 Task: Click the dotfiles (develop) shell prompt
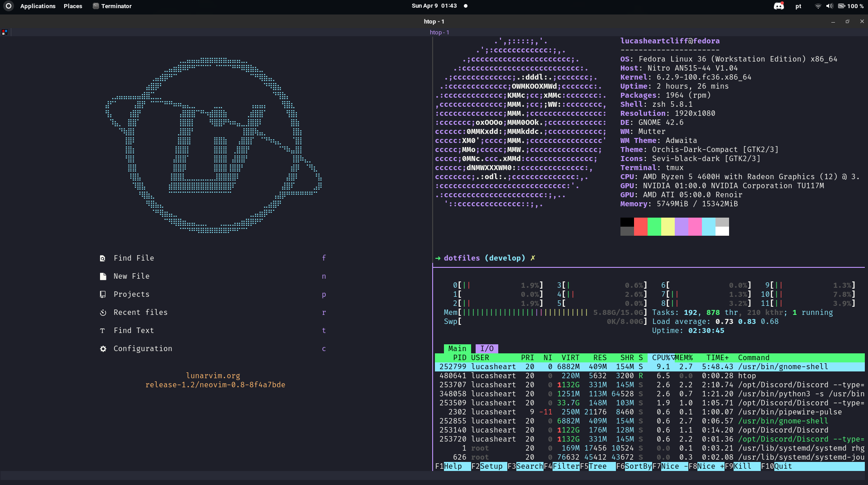coord(485,258)
